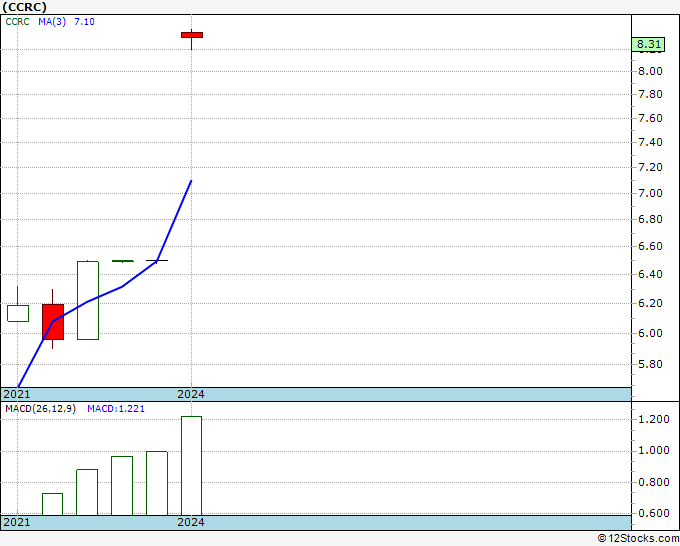Click the 7.00 price axis label
The image size is (680, 546).
pyautogui.click(x=650, y=193)
